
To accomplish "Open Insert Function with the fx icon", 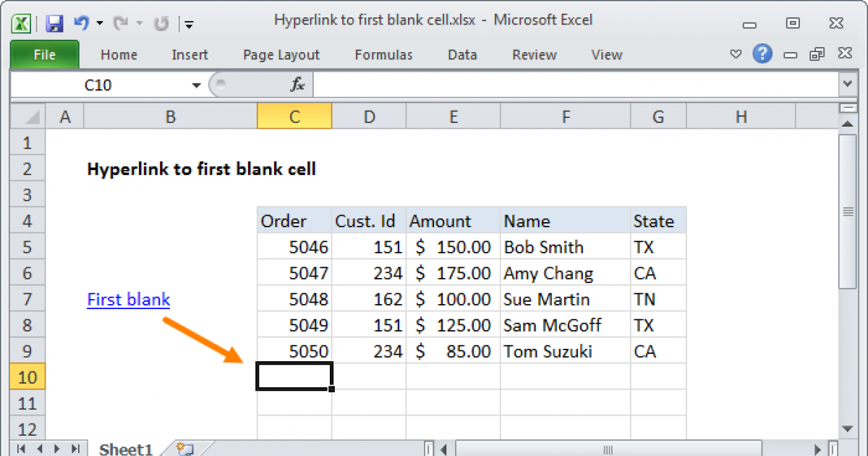I will (297, 84).
